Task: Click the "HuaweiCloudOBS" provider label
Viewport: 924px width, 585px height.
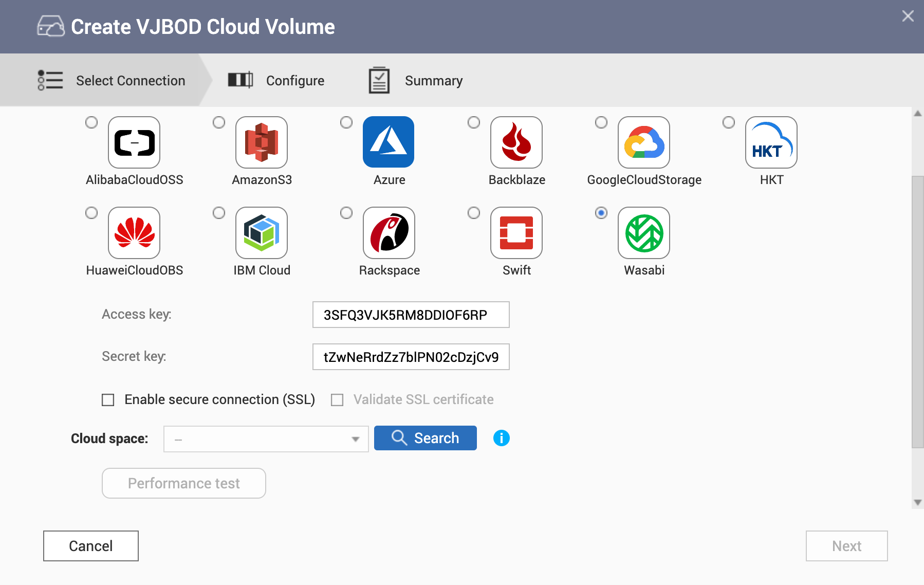Action: pyautogui.click(x=135, y=270)
